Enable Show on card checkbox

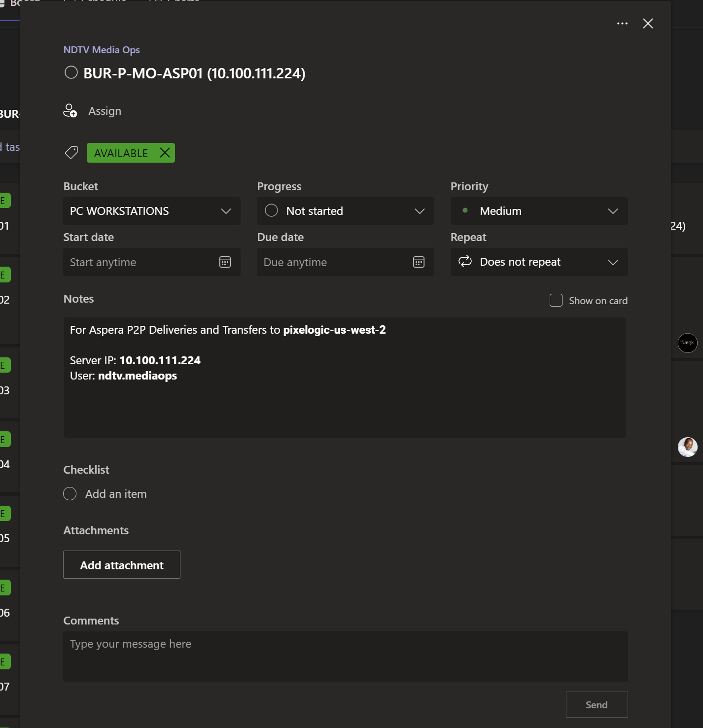(556, 300)
